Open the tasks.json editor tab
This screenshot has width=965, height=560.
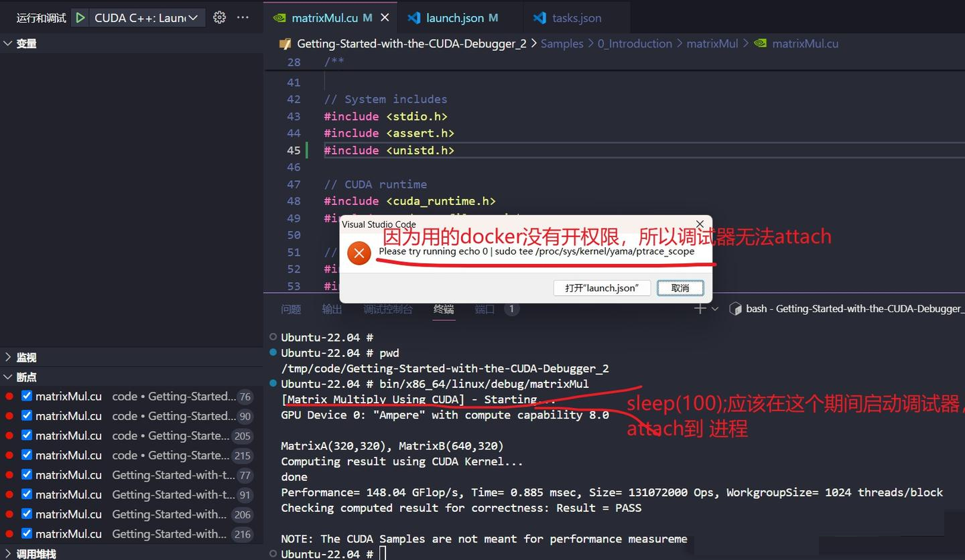pos(576,18)
